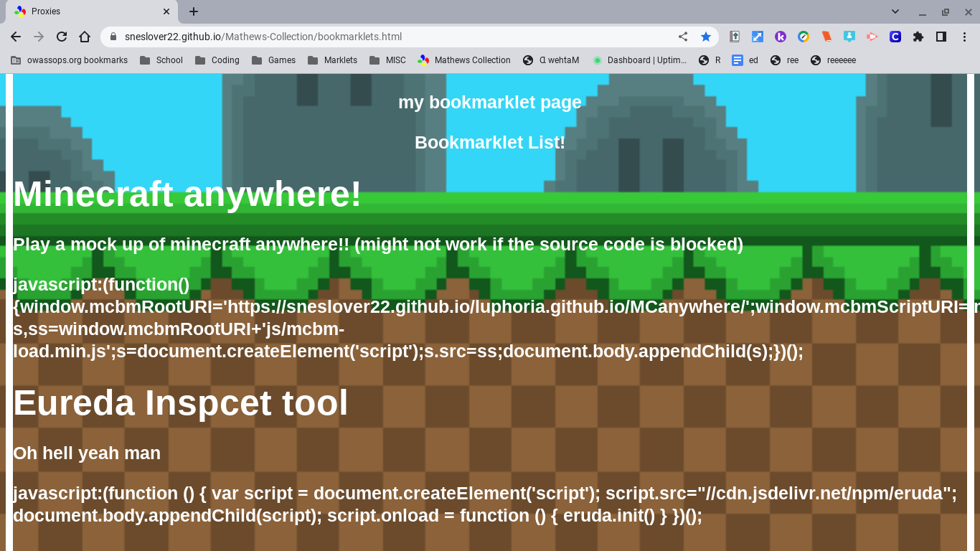Screen dimensions: 980x551
Task: Open the Mathews Collection bookmark
Action: coord(464,60)
